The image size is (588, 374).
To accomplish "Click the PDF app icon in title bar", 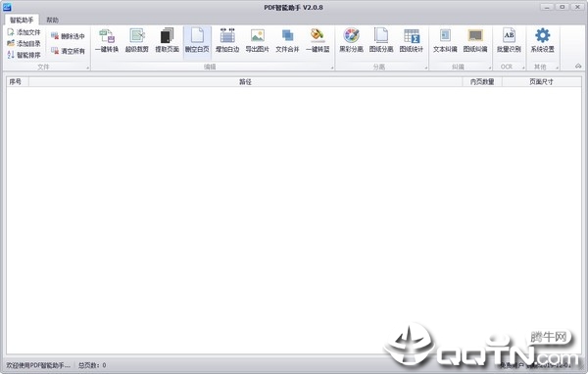I will coord(7,7).
